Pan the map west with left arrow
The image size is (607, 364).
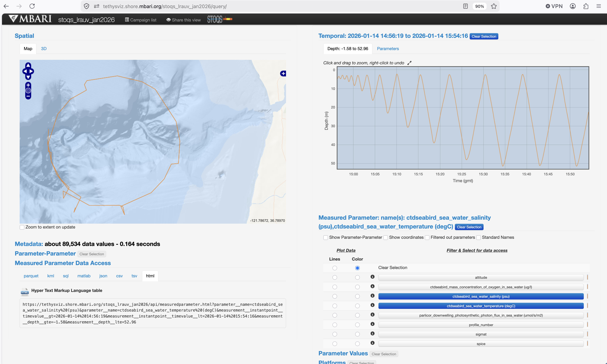[x=25, y=71]
